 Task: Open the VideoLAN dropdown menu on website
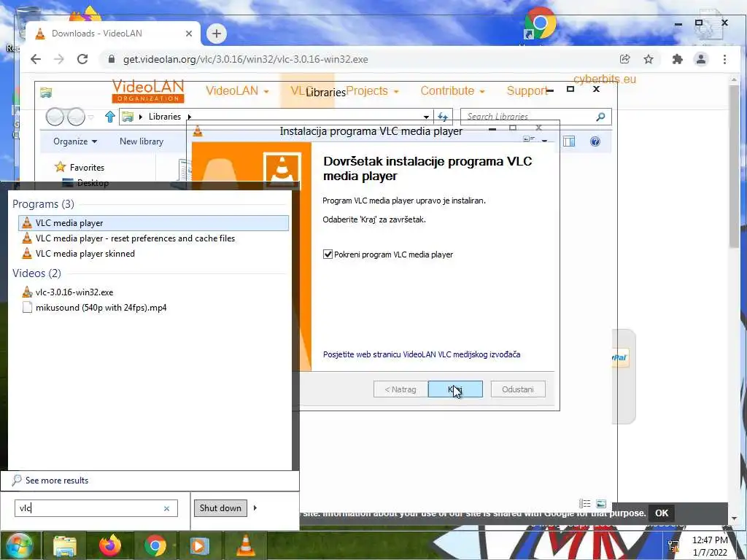[x=237, y=90]
